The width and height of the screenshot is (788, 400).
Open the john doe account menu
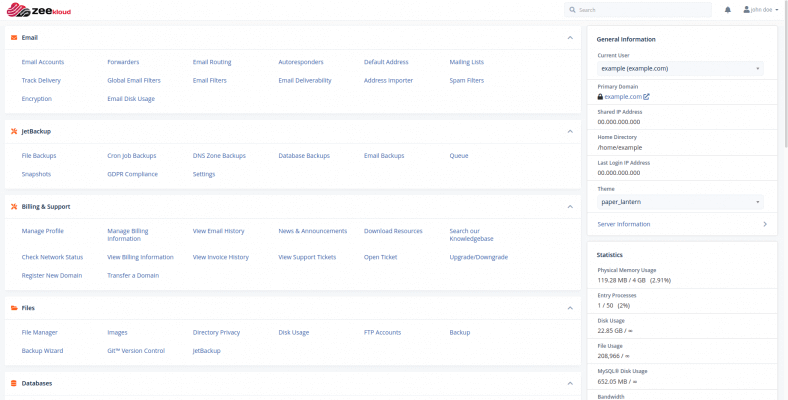[x=763, y=10]
